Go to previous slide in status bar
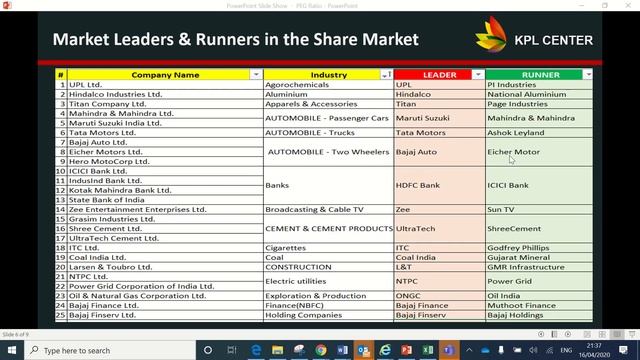 click(541, 334)
